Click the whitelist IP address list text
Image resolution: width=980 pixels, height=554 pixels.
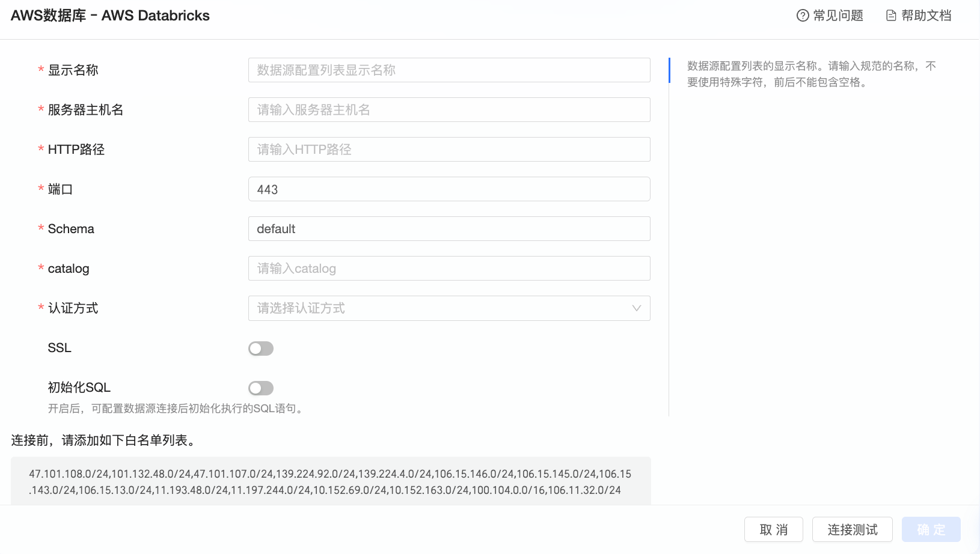330,482
